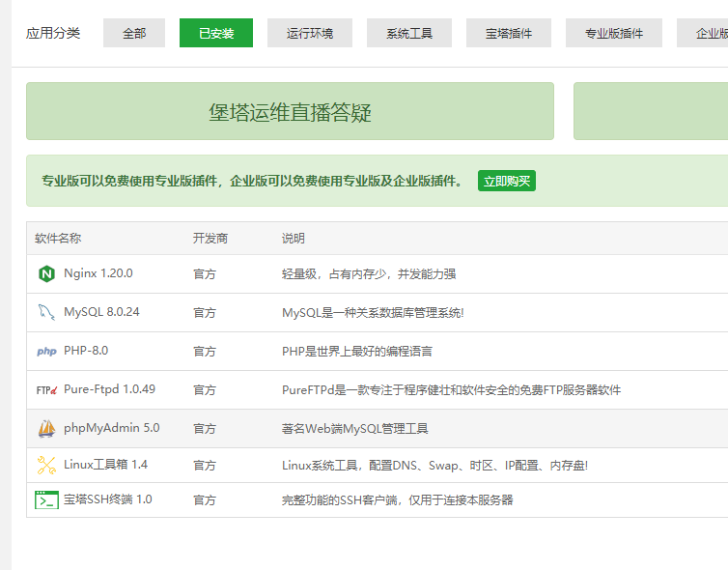Click the Linux系统工具 description text

tap(435, 465)
